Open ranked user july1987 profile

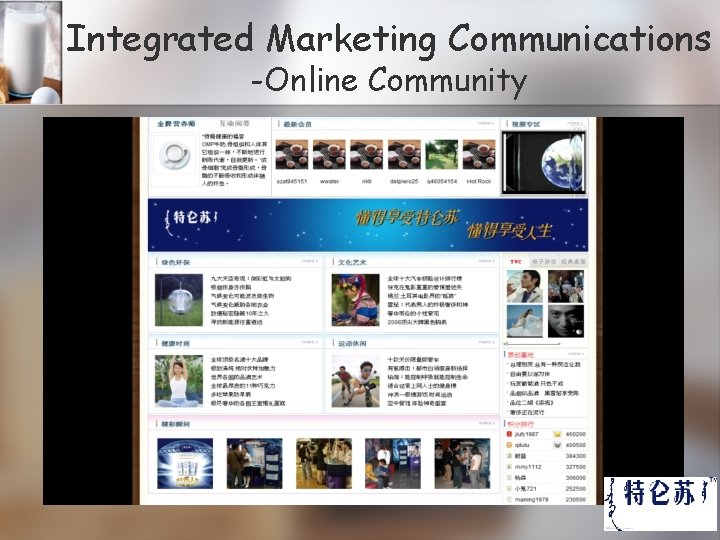click(x=526, y=434)
